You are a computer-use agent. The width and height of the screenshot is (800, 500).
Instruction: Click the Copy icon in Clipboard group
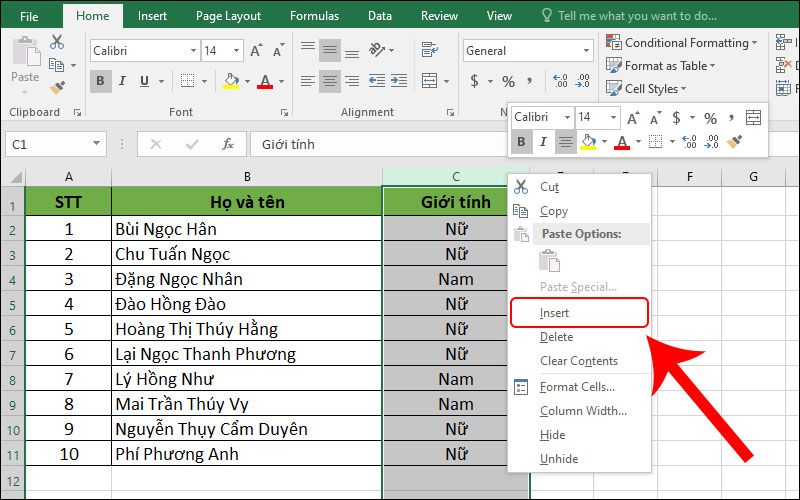[x=56, y=65]
